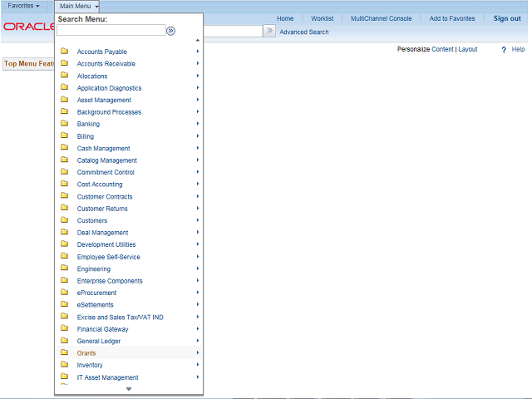Viewport: 532px width, 399px height.
Task: Expand the Grants submenu arrow
Action: click(198, 352)
